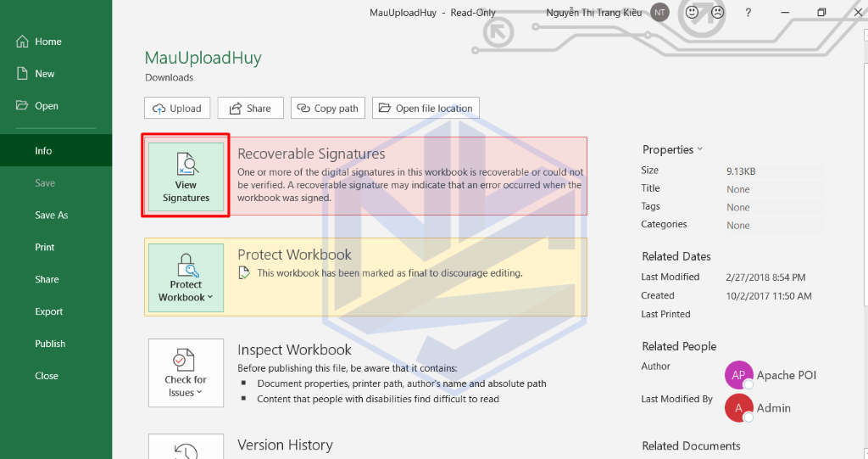The height and width of the screenshot is (459, 868).
Task: Click the Apache POI author avatar
Action: [738, 375]
